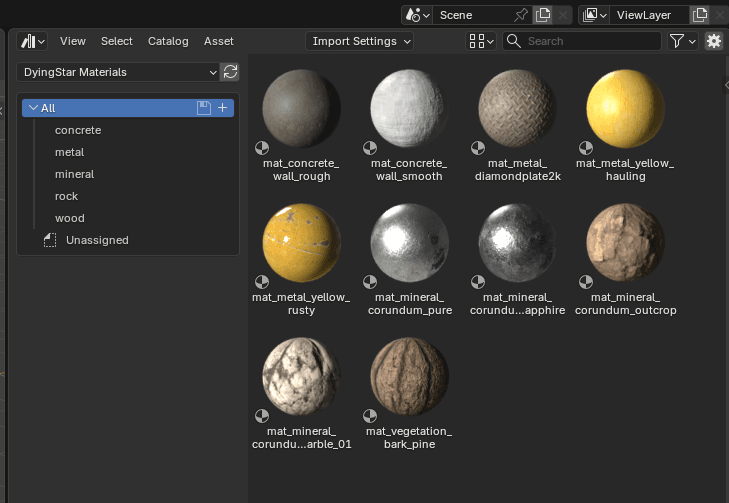Select mat_metal_diamondplate2k material thumbnail

[517, 109]
